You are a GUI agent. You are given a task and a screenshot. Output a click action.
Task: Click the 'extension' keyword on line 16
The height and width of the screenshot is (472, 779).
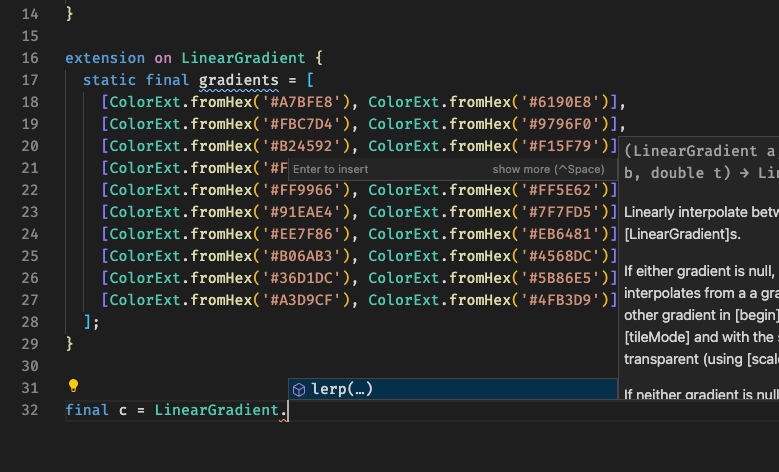(105, 58)
